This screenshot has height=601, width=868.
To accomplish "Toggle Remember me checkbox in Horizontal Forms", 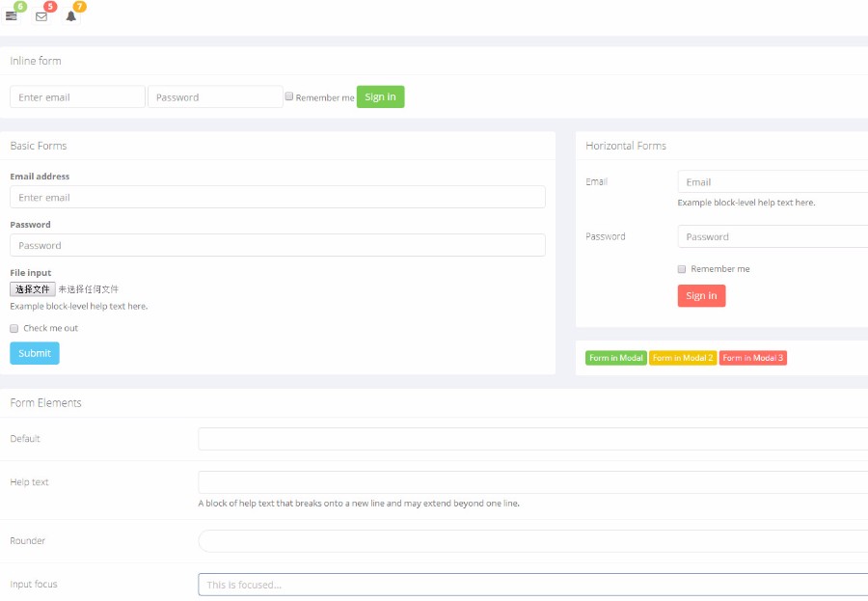I will (682, 269).
